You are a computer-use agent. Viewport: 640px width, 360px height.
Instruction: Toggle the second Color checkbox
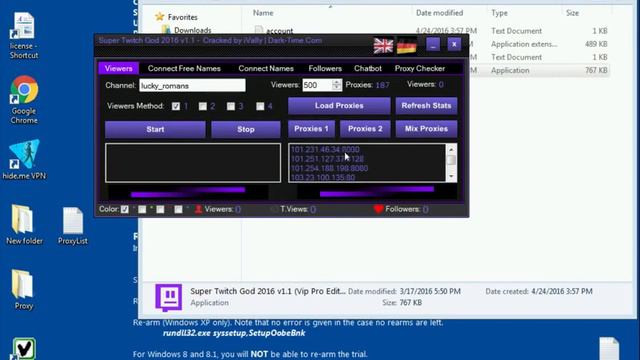click(142, 209)
